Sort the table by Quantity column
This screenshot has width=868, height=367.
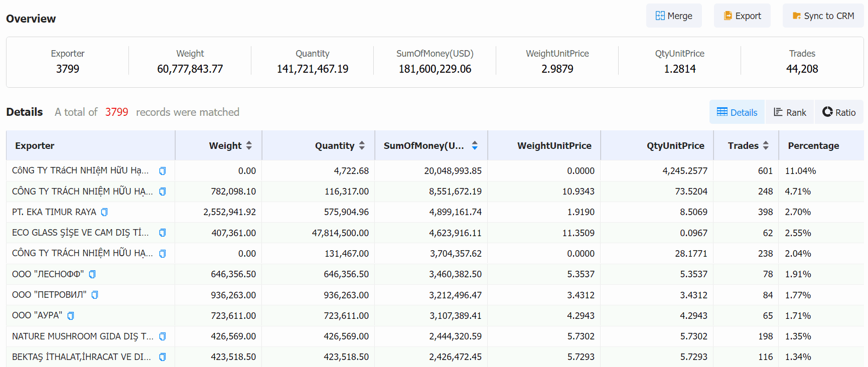click(x=362, y=145)
